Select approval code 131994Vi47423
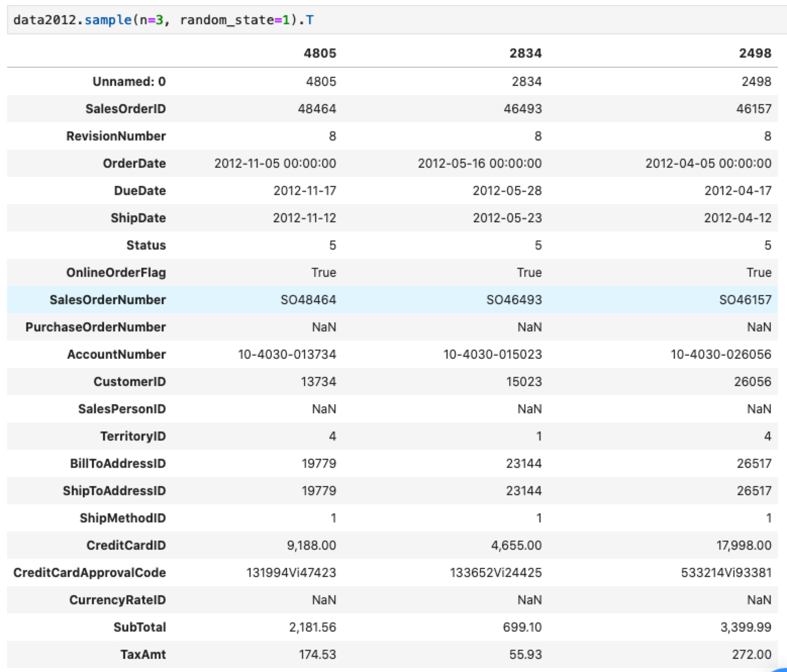Viewport: 787px width, 672px height. (x=291, y=573)
